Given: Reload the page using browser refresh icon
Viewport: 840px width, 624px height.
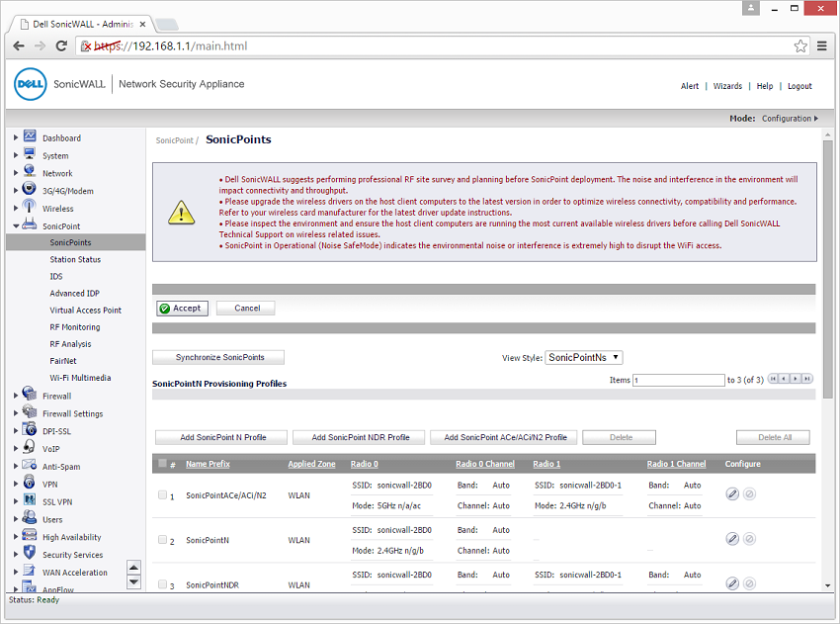Looking at the screenshot, I should (61, 46).
